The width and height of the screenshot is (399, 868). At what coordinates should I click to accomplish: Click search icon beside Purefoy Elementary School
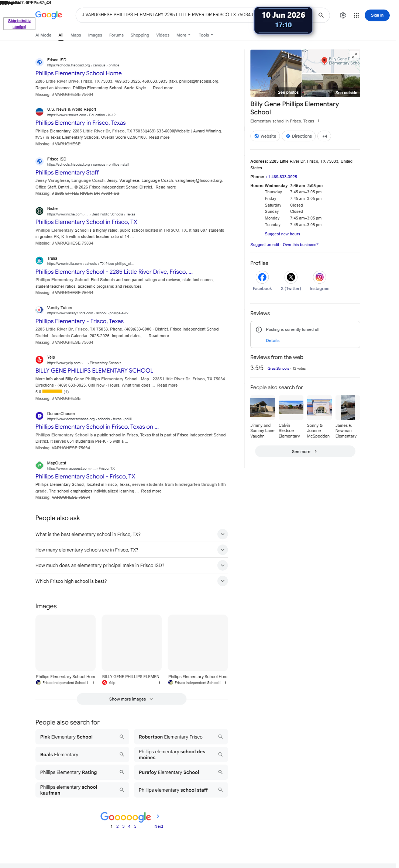220,772
